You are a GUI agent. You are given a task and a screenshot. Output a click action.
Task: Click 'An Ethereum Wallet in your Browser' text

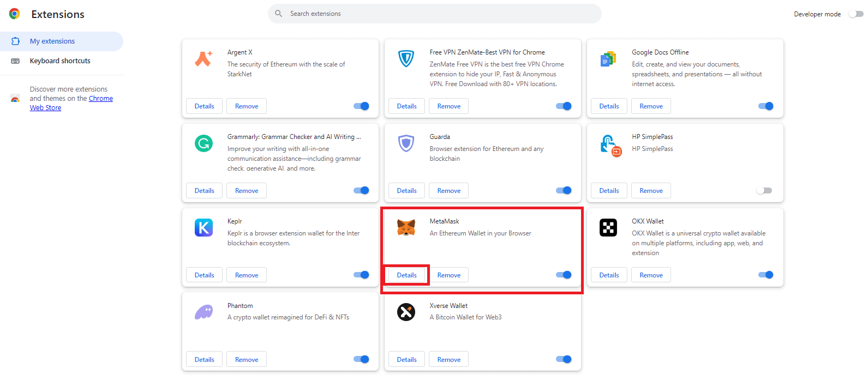click(x=480, y=233)
